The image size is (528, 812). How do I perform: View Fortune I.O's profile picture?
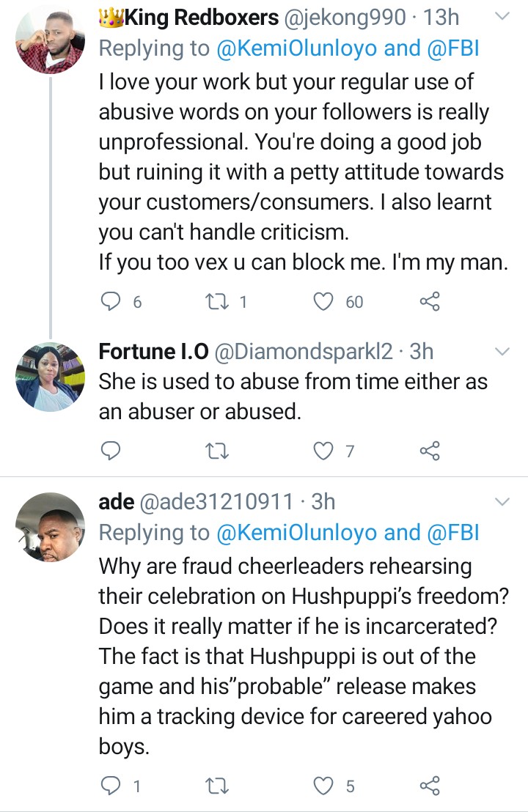(50, 376)
